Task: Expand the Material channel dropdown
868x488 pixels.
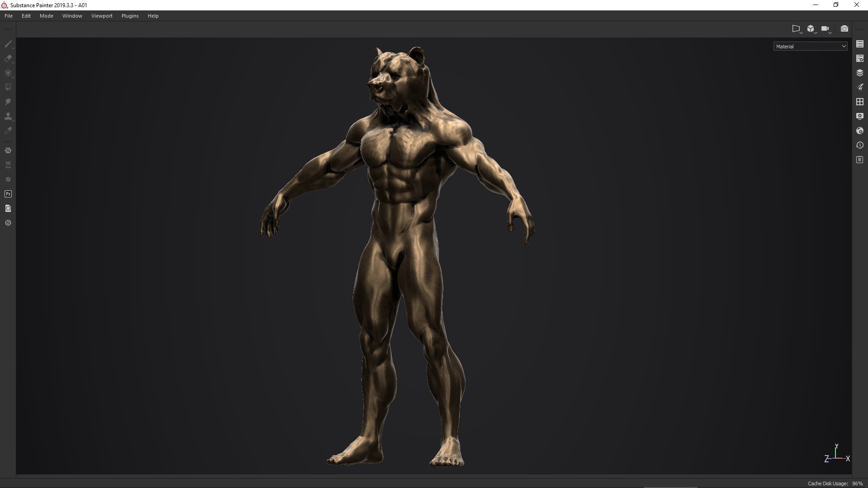Action: pos(810,46)
